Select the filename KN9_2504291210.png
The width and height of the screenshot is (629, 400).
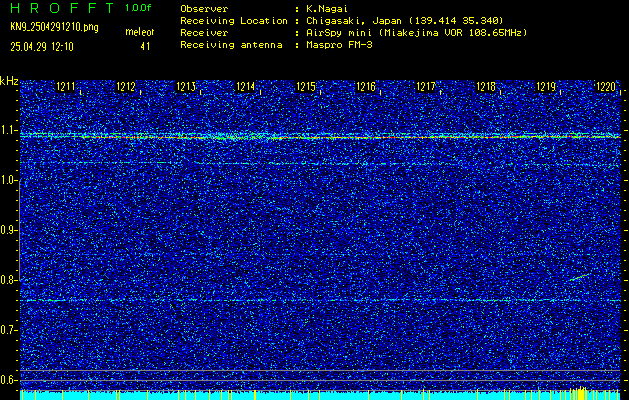(54, 28)
